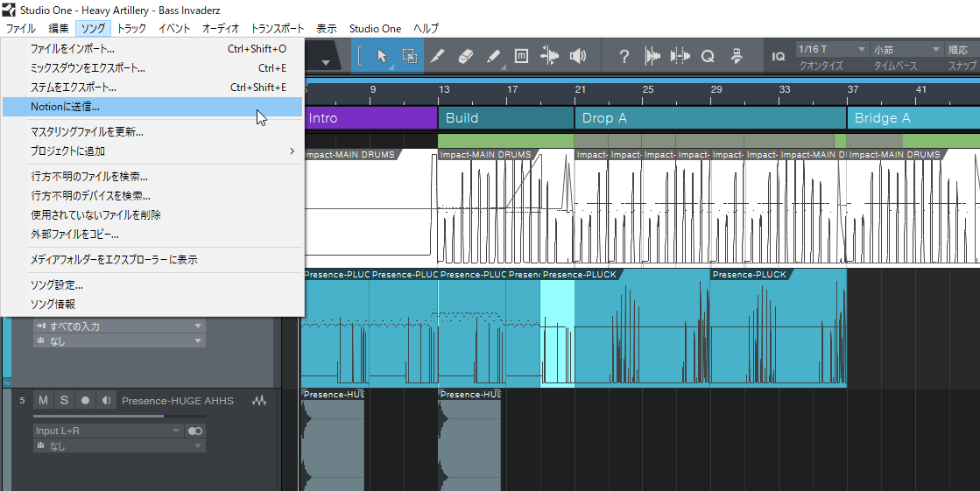Open instrument editor for Presence-HUGE AHHS
The image size is (980, 491).
[x=259, y=401]
